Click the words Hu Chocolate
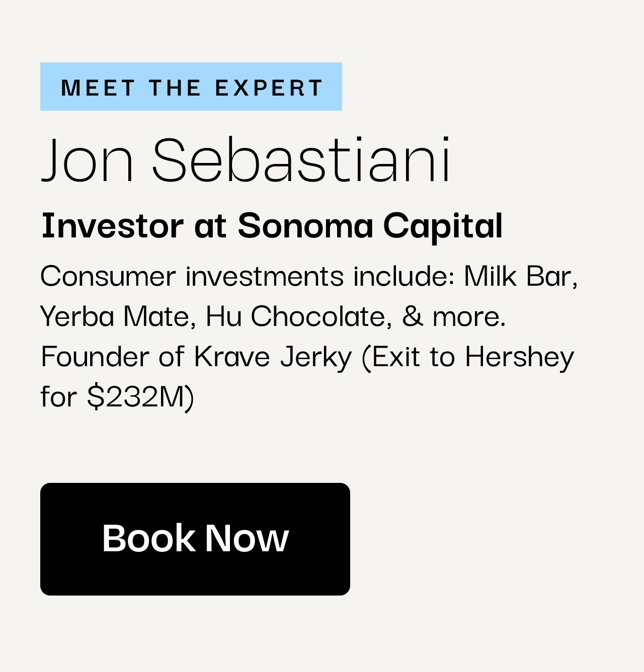The height and width of the screenshot is (672, 644). click(x=296, y=316)
